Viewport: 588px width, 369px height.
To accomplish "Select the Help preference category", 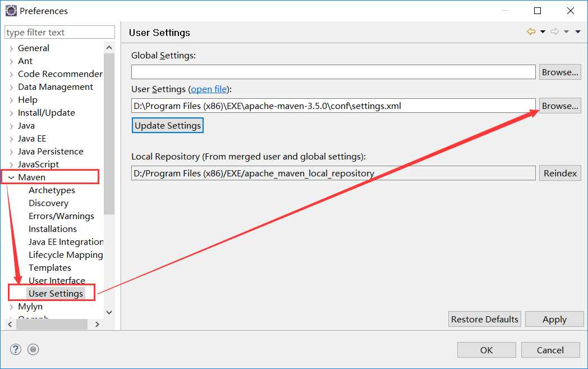I will click(27, 100).
